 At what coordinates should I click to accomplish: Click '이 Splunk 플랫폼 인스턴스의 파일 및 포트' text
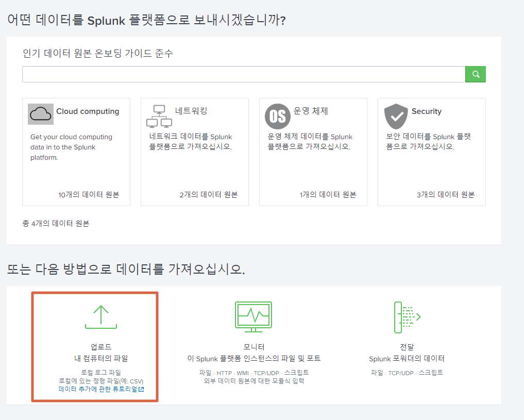254,359
